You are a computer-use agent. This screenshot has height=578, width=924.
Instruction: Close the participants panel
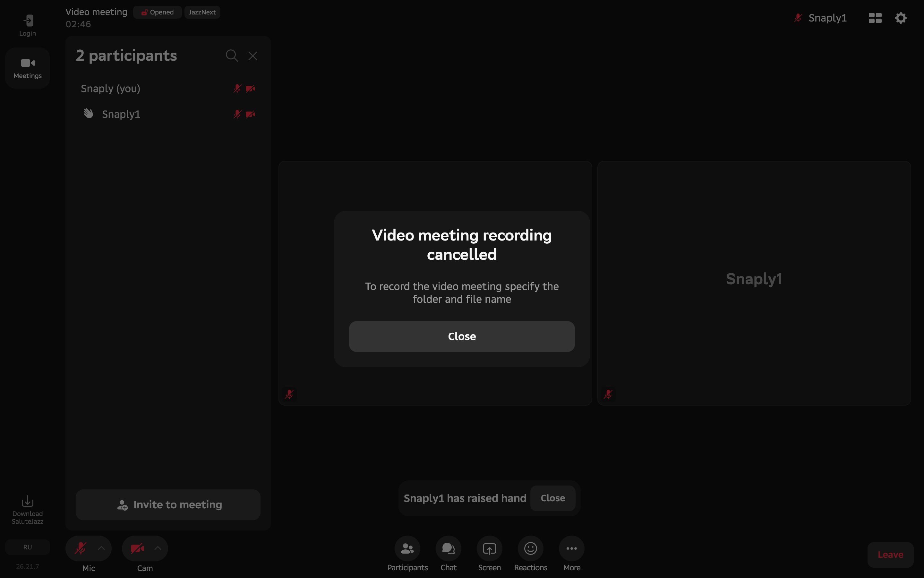click(x=253, y=56)
